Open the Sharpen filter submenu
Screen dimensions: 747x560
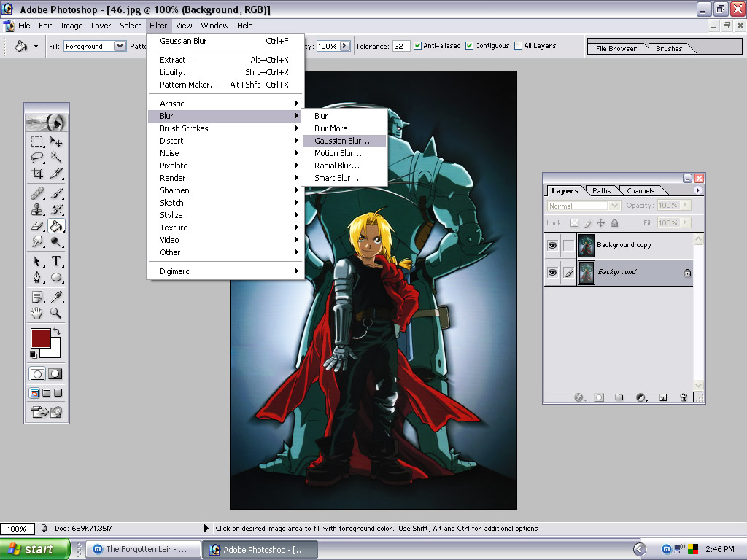click(x=226, y=190)
